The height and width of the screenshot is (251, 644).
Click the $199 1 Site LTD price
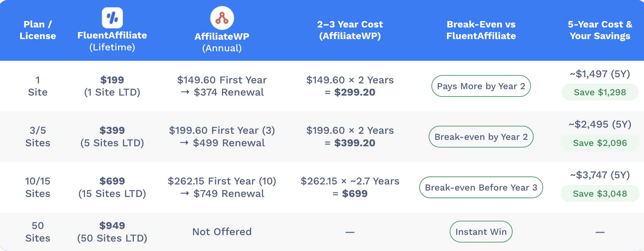pyautogui.click(x=112, y=86)
